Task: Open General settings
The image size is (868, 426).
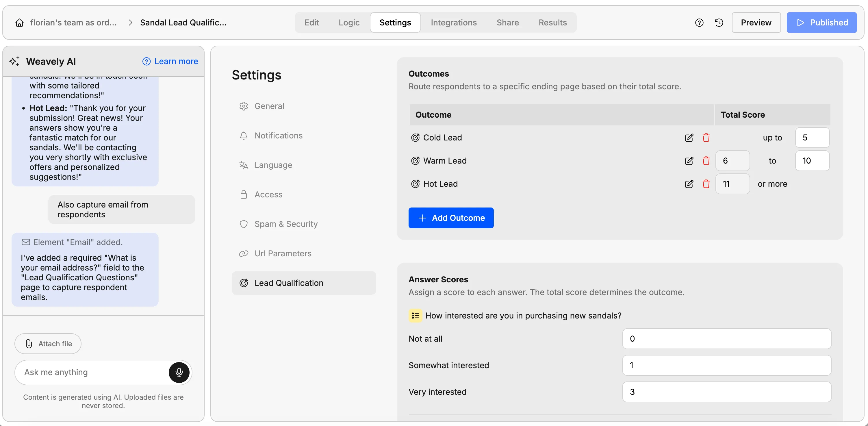Action: point(304,106)
